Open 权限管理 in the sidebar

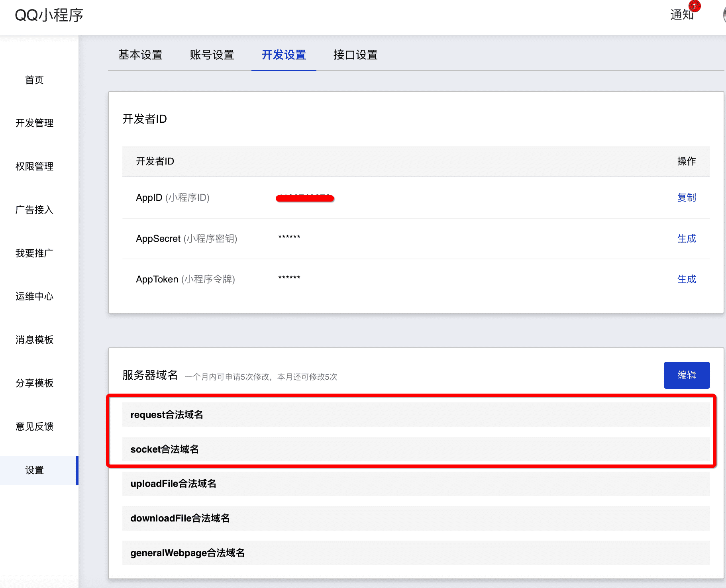[34, 167]
